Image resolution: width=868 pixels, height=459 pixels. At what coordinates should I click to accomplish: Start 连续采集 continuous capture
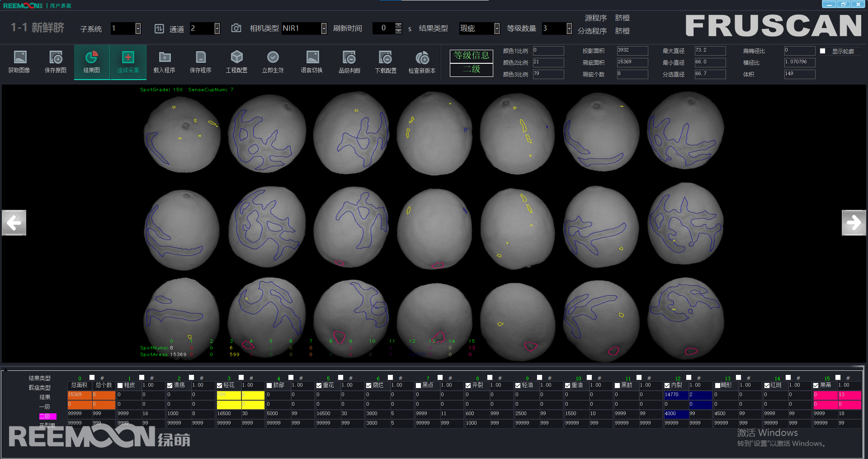(128, 58)
